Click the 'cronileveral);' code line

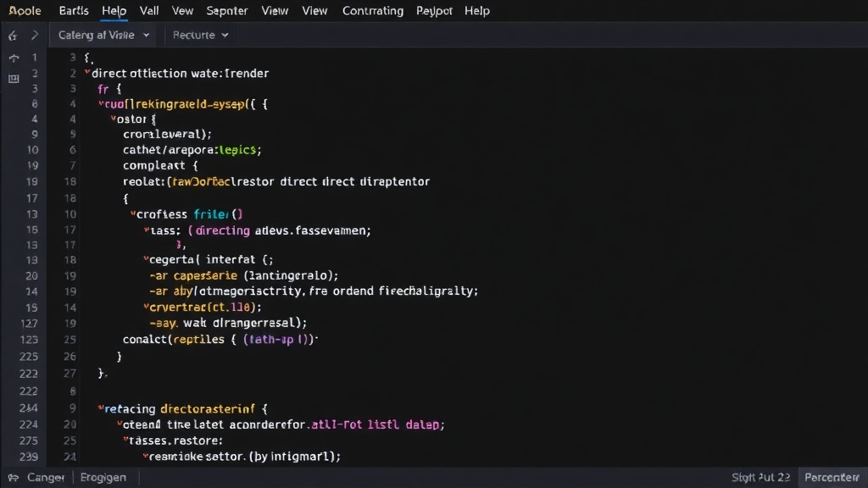[x=167, y=134]
